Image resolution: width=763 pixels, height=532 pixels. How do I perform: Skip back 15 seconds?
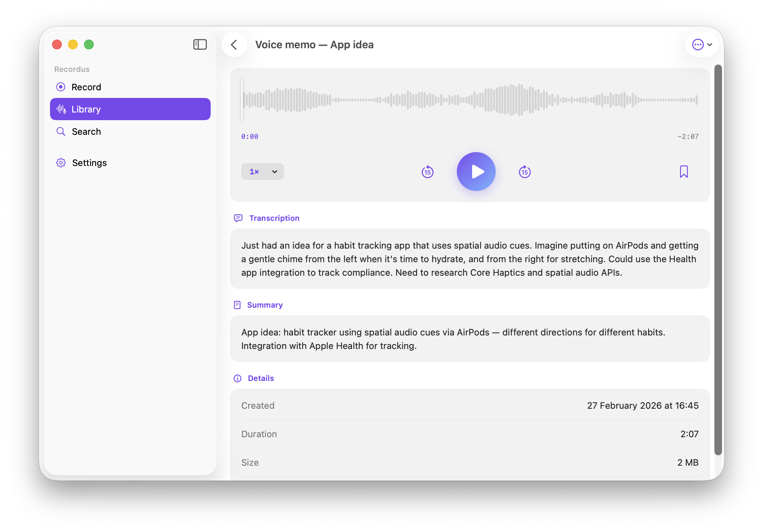(428, 171)
